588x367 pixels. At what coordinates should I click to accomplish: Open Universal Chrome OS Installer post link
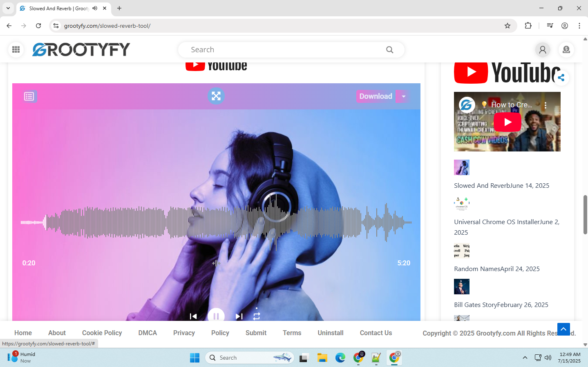tap(506, 222)
